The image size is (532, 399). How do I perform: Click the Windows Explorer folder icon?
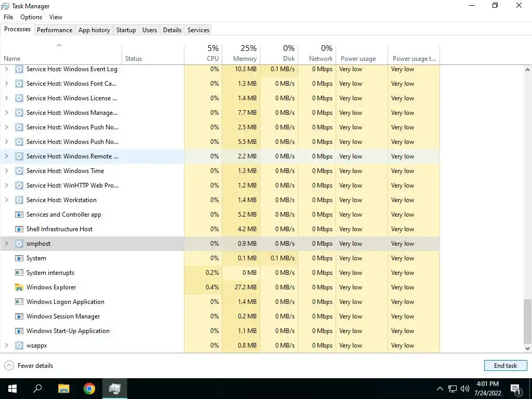point(19,287)
